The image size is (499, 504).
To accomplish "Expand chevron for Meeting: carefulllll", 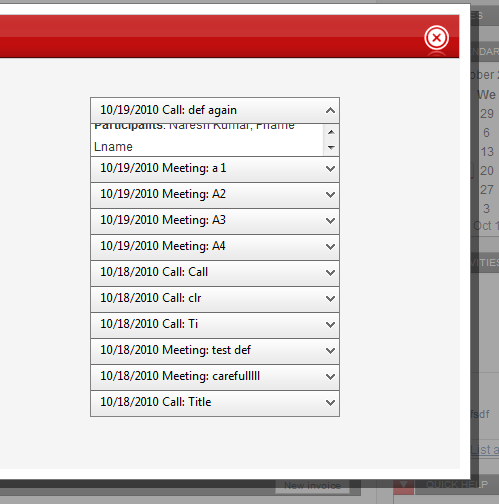I will [x=330, y=377].
